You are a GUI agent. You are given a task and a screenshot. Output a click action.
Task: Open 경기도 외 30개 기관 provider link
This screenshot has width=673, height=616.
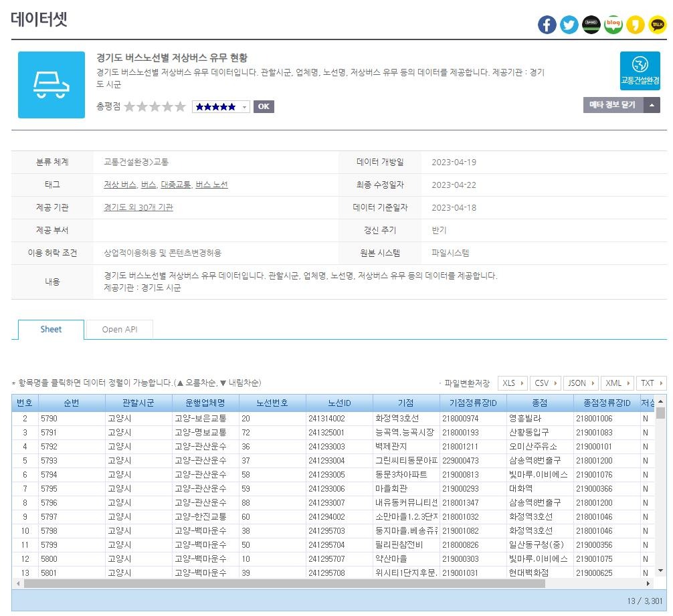(138, 207)
